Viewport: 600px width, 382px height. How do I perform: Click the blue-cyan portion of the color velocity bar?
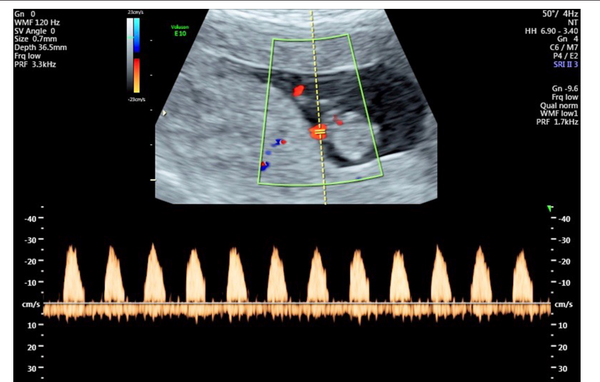[137, 35]
